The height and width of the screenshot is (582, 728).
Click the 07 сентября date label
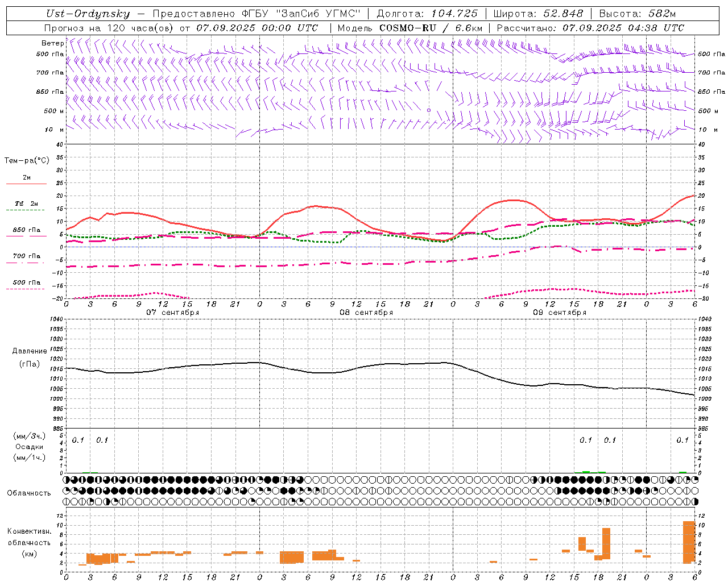[172, 313]
